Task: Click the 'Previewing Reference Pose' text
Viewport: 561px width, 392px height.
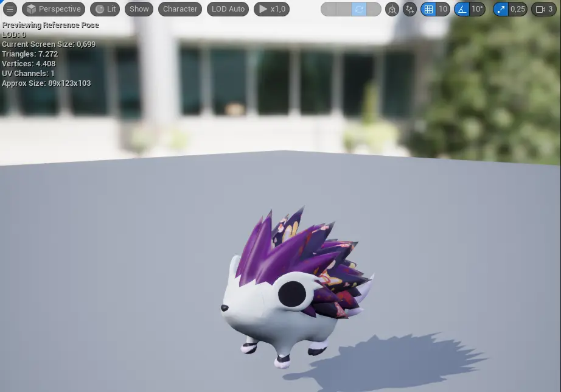Action: 51,25
